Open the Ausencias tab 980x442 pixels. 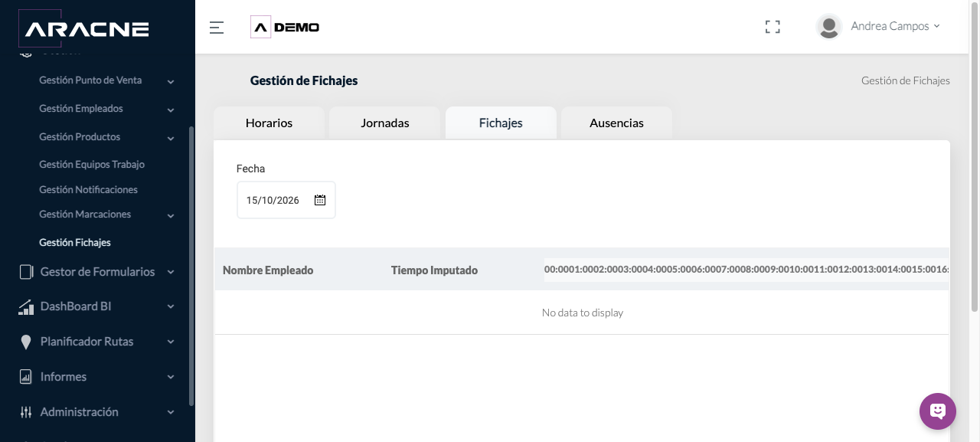point(617,123)
